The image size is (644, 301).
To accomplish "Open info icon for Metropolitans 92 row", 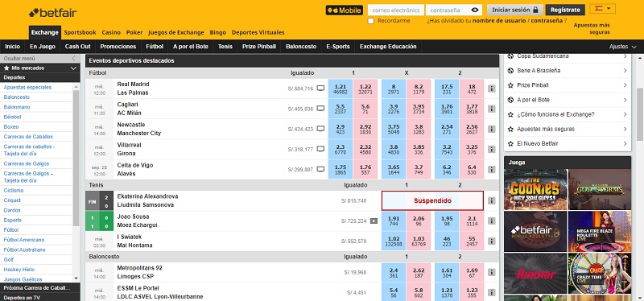I will click(x=492, y=272).
